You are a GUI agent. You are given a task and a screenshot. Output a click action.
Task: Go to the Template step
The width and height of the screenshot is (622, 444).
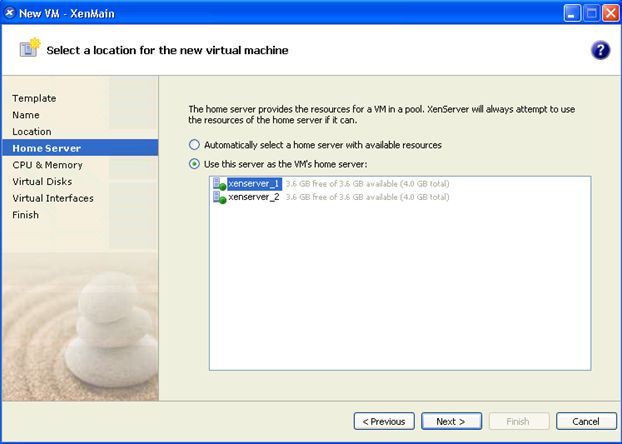[34, 98]
